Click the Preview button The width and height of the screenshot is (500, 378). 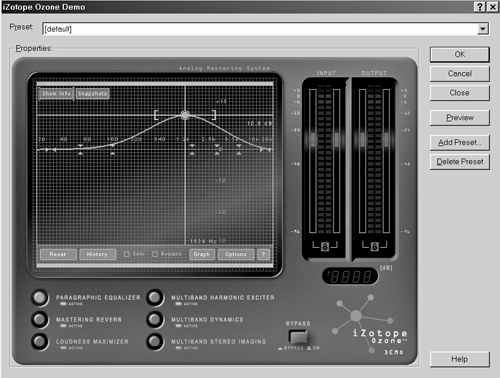[460, 118]
